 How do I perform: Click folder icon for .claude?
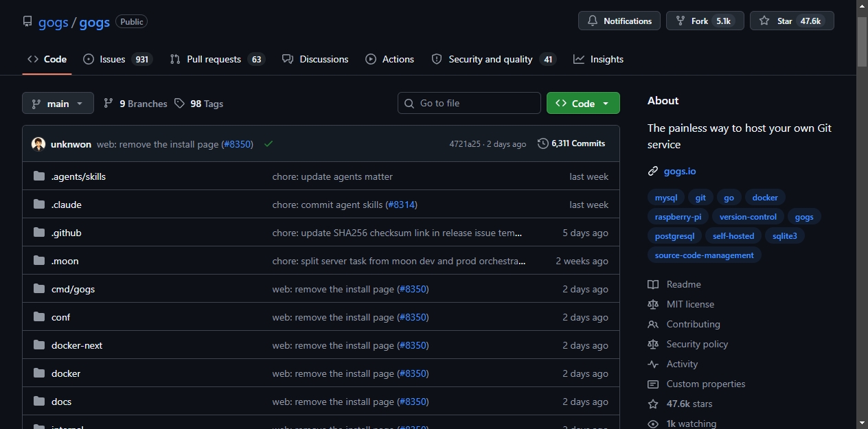[39, 205]
